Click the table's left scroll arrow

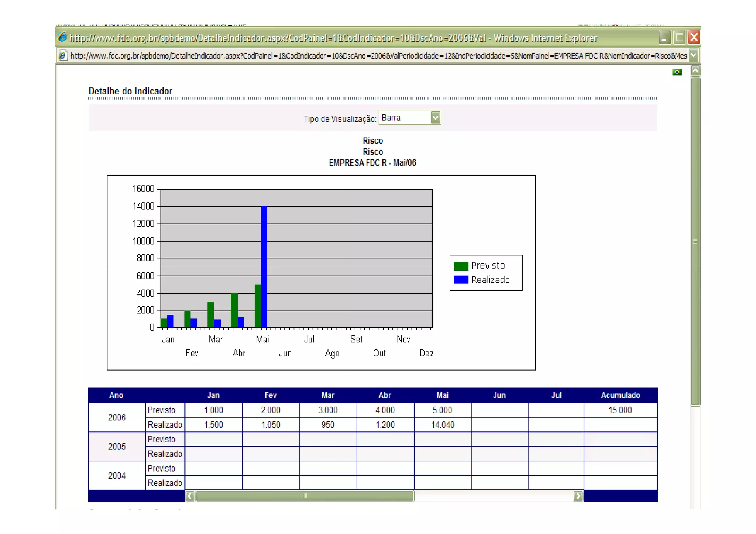[x=190, y=496]
